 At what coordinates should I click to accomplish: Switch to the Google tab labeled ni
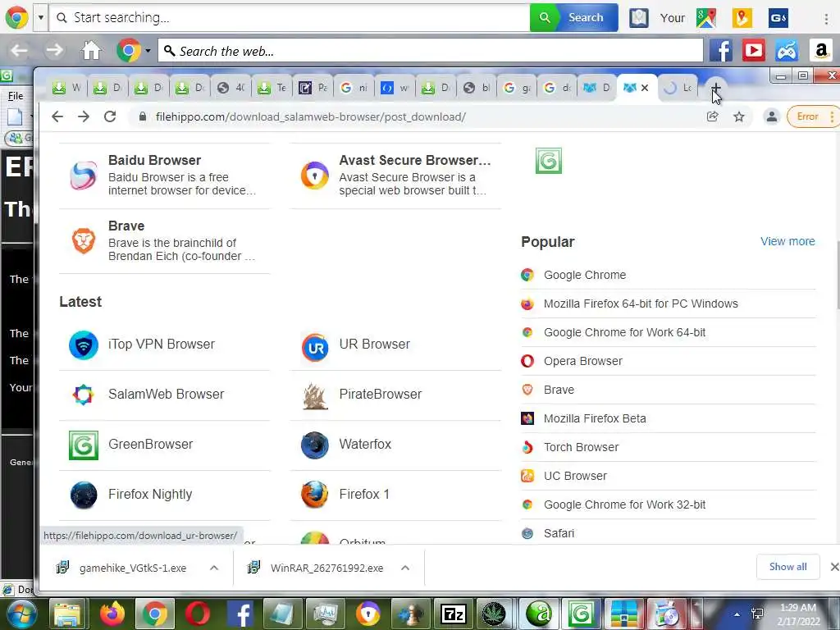pos(354,88)
